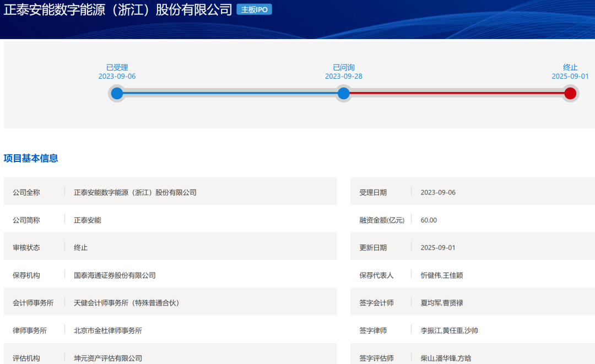
Task: Click the 项目基本信息 section heading
Action: point(31,158)
